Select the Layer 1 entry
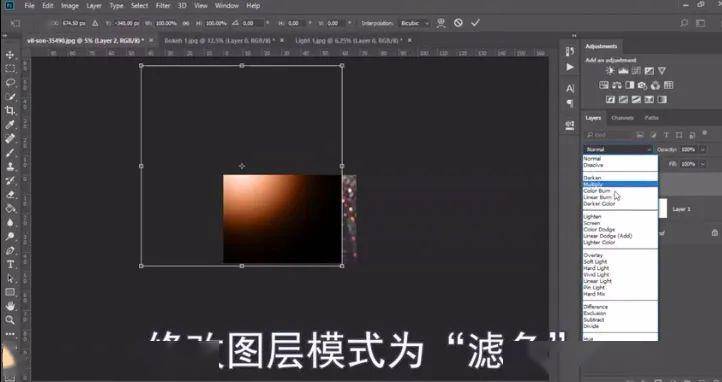722x382 pixels. click(x=681, y=209)
